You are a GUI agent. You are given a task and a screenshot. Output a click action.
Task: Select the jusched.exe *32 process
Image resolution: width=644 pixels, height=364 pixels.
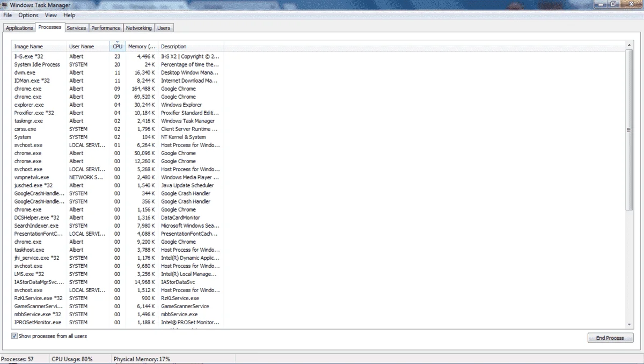pyautogui.click(x=118, y=185)
